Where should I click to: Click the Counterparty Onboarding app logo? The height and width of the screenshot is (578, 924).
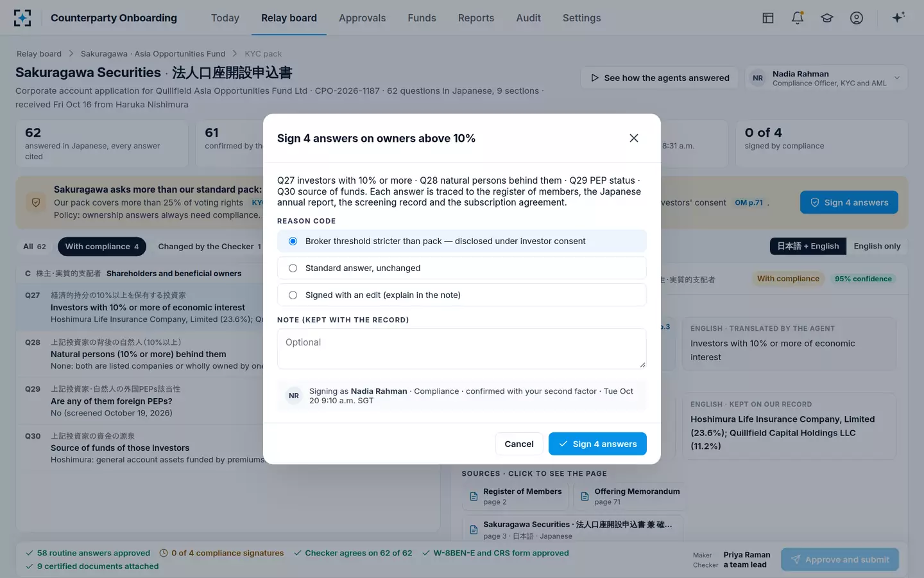pyautogui.click(x=22, y=18)
